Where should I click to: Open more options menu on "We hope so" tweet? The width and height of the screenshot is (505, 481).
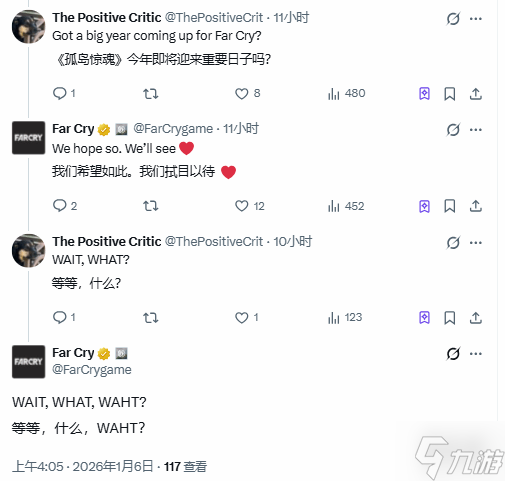coord(476,130)
